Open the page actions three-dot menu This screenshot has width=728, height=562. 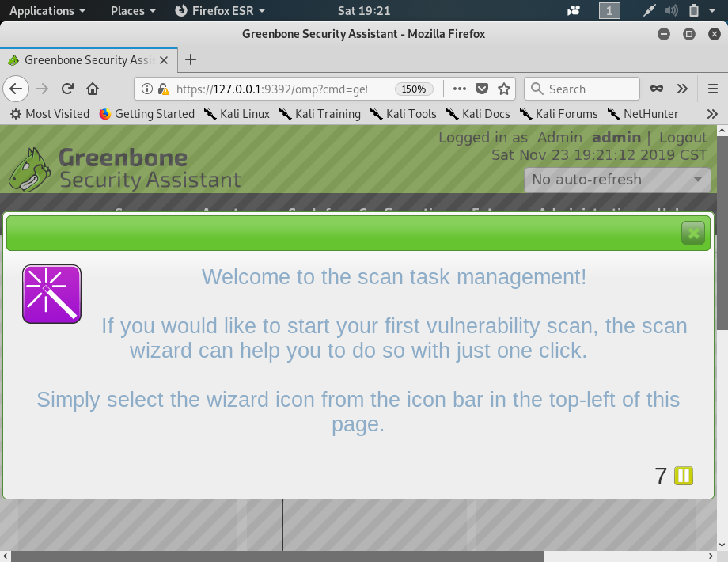click(x=459, y=89)
